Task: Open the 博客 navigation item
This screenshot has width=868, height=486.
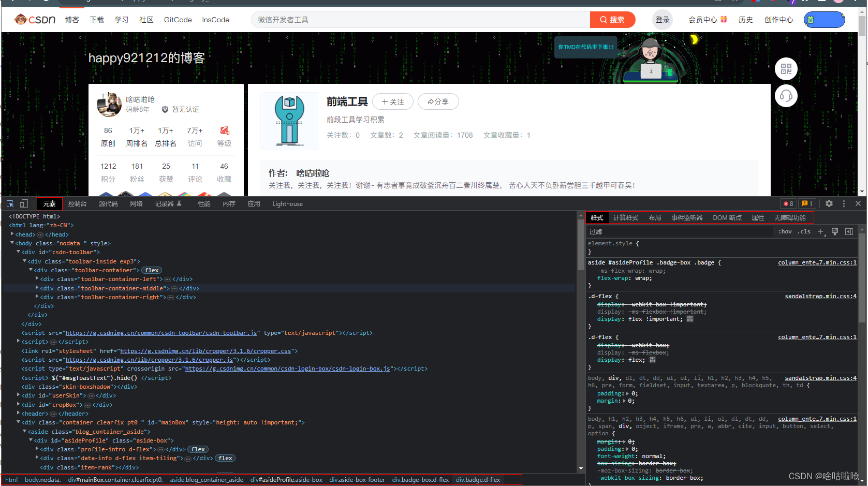Action: point(72,20)
